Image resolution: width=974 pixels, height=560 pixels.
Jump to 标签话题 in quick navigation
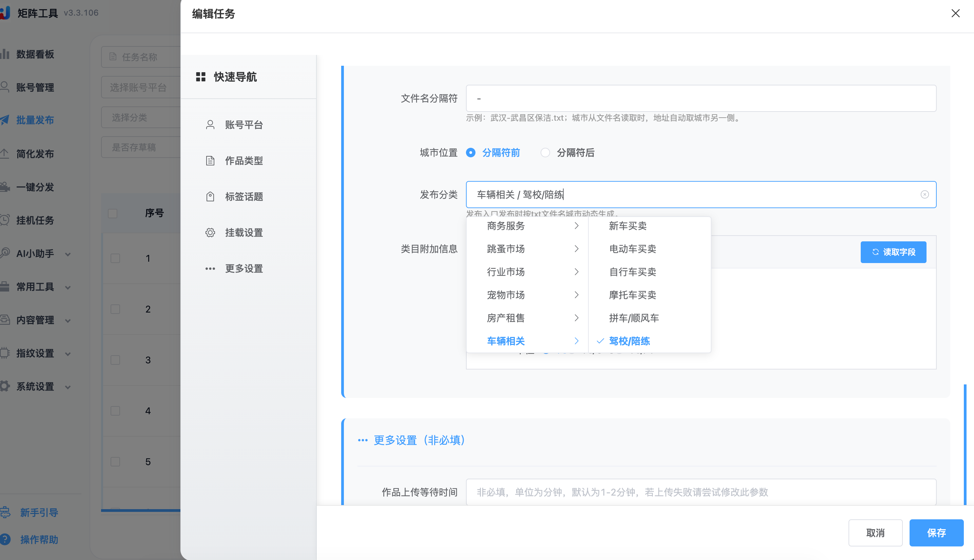pyautogui.click(x=244, y=197)
